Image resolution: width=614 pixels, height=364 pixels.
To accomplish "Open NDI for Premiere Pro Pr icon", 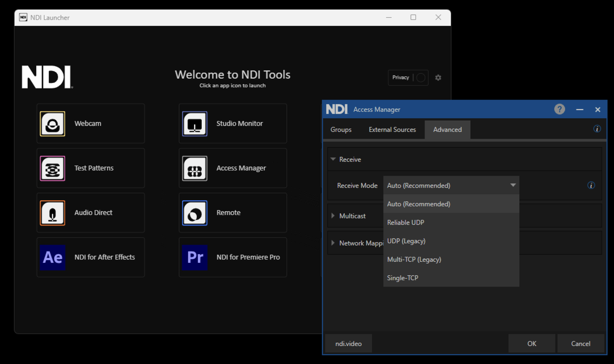I will 195,257.
